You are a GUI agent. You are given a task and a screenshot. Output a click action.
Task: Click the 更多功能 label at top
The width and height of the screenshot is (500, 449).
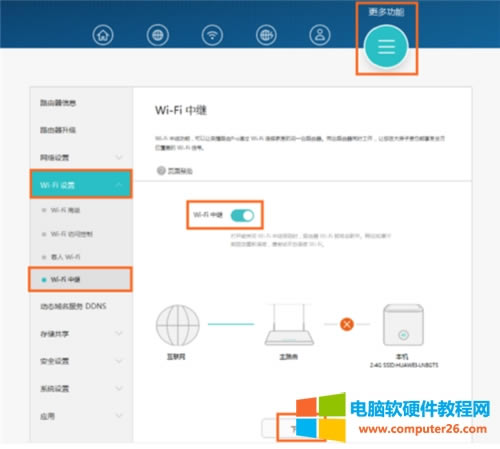[x=386, y=12]
